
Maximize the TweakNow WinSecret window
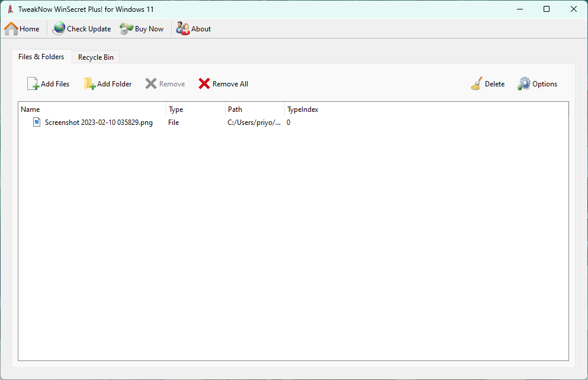click(547, 9)
